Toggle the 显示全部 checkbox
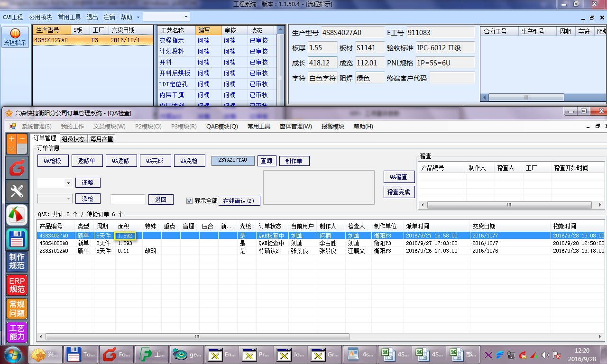Screen dimensions: 607x364 190,200
